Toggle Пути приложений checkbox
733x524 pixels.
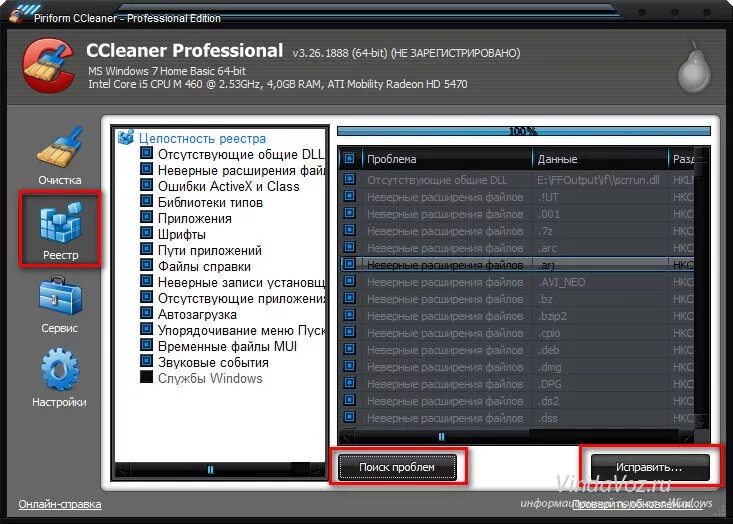coord(146,249)
